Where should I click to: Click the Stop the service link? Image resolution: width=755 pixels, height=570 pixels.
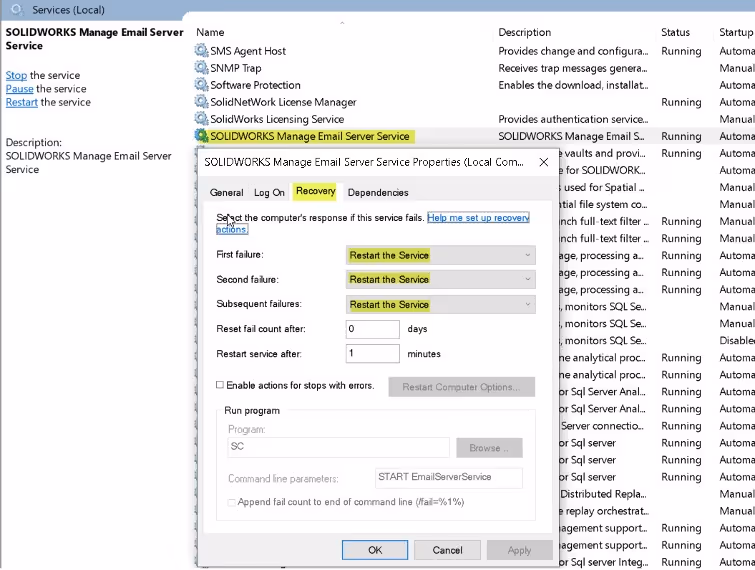point(16,75)
